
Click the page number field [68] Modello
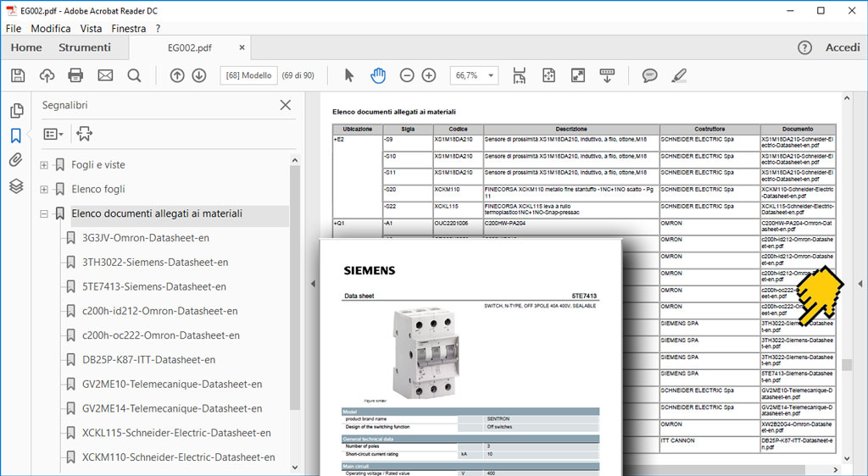pos(248,75)
